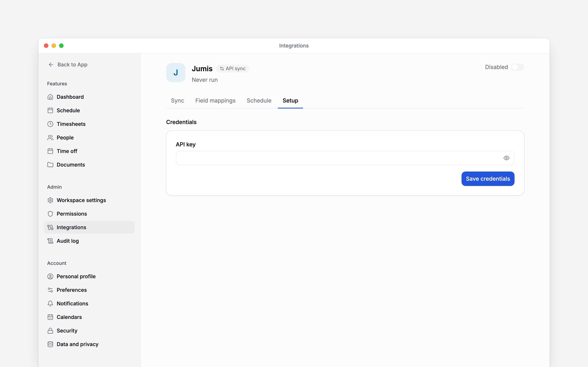The height and width of the screenshot is (367, 588).
Task: Enable the Jumis integration toggle
Action: coord(517,67)
